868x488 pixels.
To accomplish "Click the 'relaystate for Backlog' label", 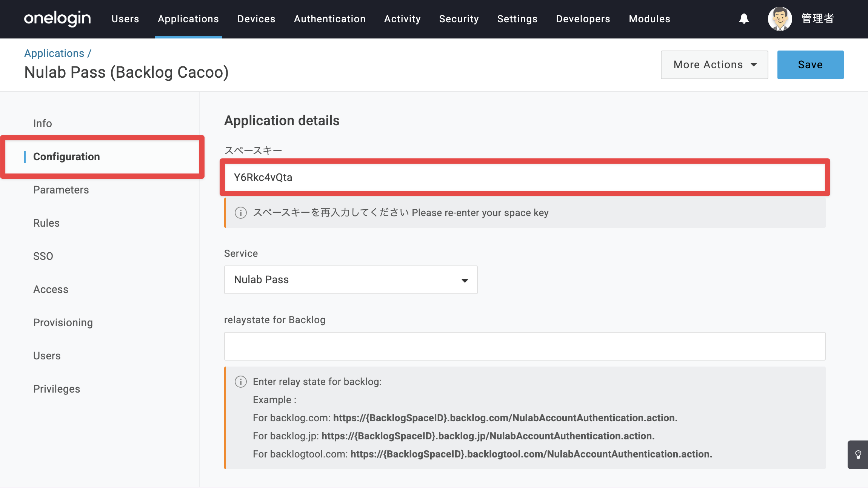I will click(x=275, y=320).
